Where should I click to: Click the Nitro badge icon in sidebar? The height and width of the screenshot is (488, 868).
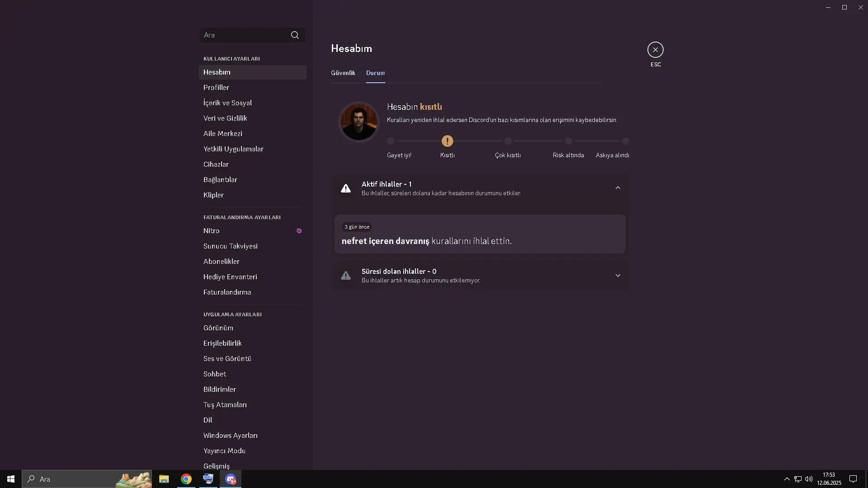point(299,231)
